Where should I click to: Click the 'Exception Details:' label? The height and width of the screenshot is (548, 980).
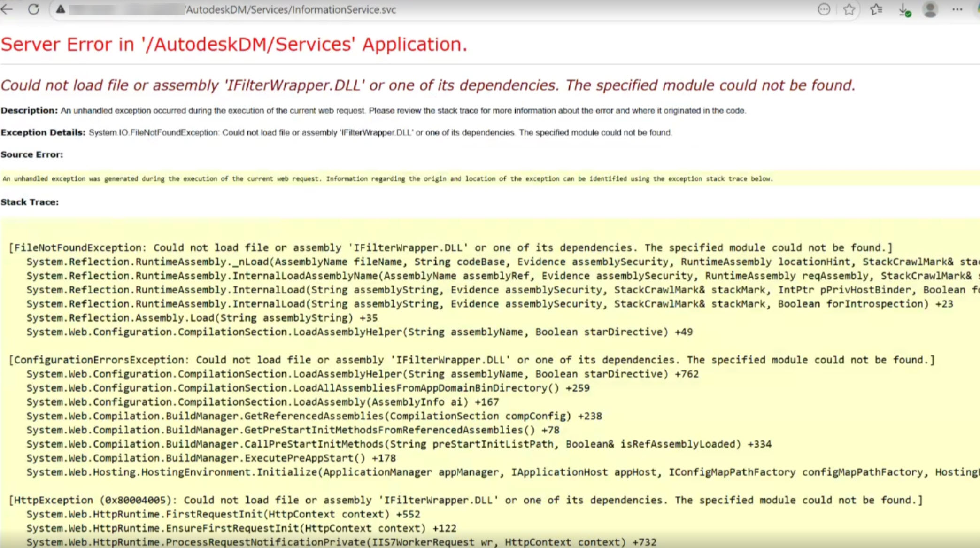click(43, 132)
